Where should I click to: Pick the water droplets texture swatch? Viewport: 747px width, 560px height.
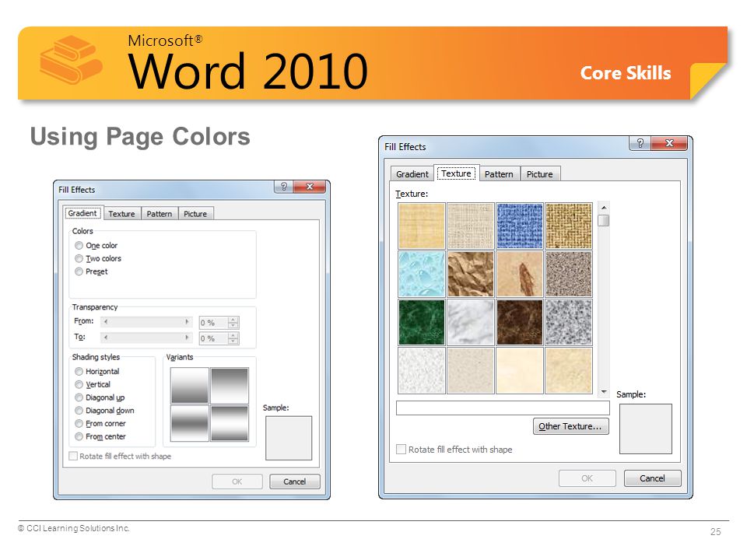(x=422, y=275)
